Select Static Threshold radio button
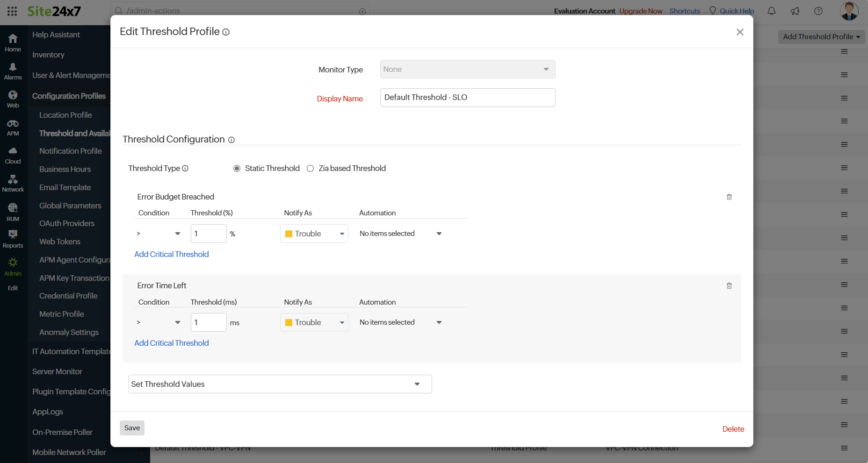This screenshot has height=463, width=868. [x=237, y=169]
